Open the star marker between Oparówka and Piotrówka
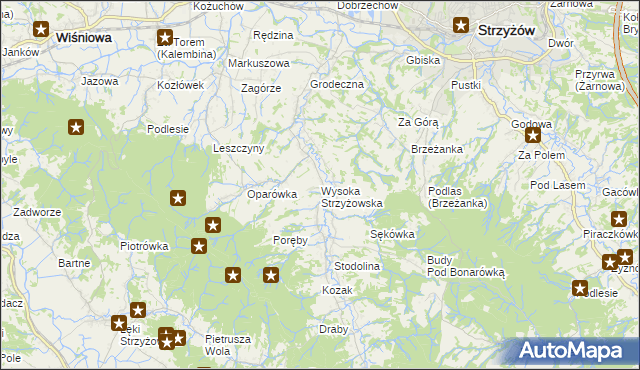Screen dimensions: 640x370 [213, 225]
